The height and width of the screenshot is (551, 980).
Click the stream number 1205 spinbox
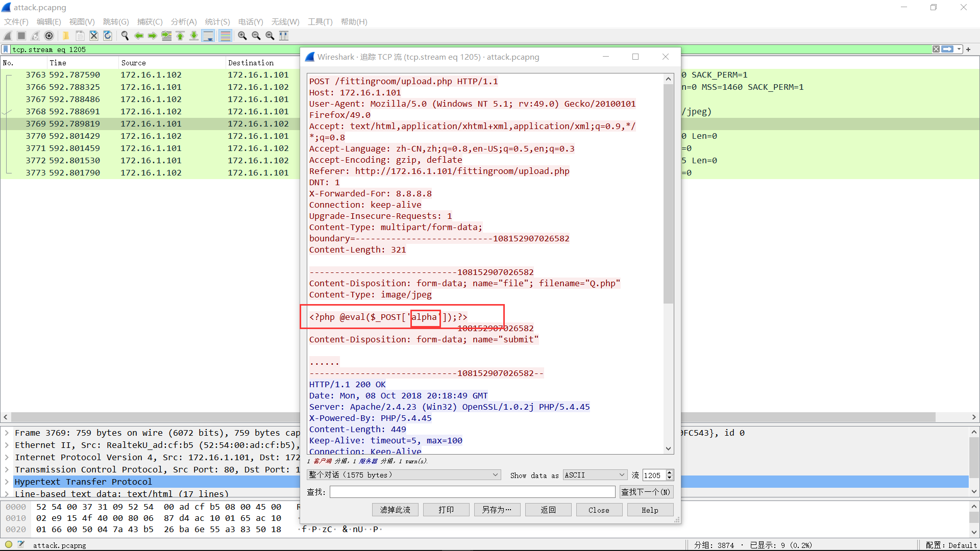tap(658, 475)
